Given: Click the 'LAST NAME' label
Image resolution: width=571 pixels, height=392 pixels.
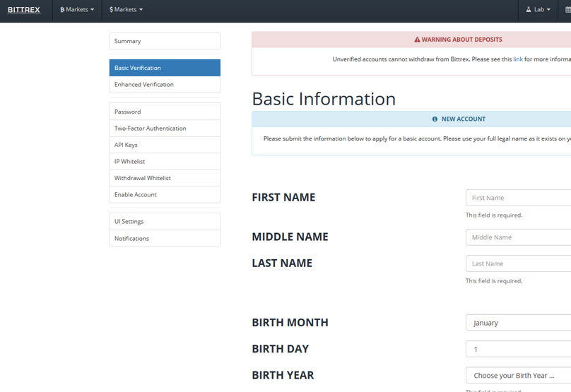Looking at the screenshot, I should tap(282, 263).
